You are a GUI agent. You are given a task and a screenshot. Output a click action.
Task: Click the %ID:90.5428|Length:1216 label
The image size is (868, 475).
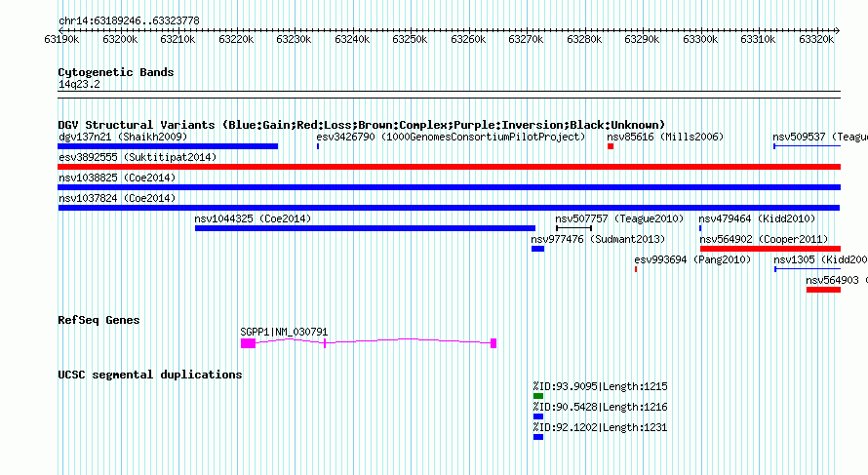[x=600, y=407]
